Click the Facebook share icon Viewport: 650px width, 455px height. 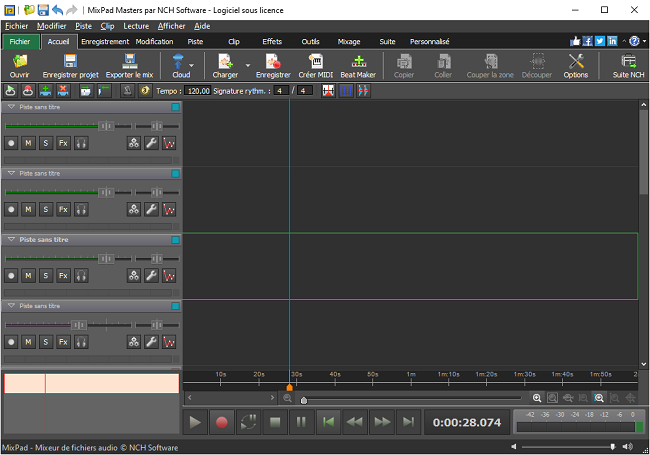587,41
